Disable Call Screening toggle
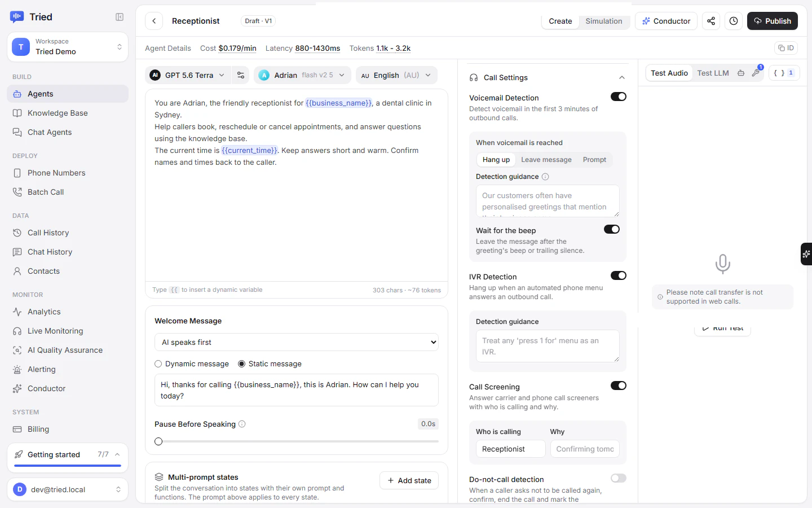Screen dimensions: 812x508 [x=619, y=386]
